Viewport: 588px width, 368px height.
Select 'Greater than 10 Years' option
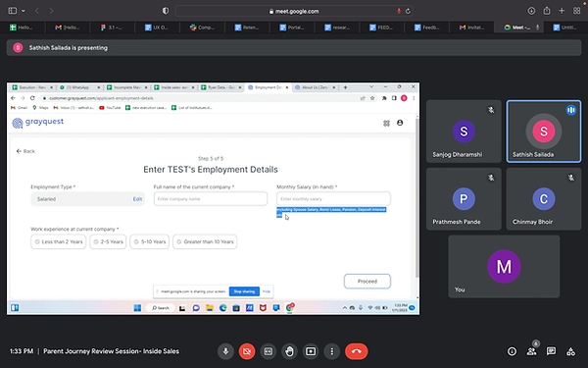205,241
